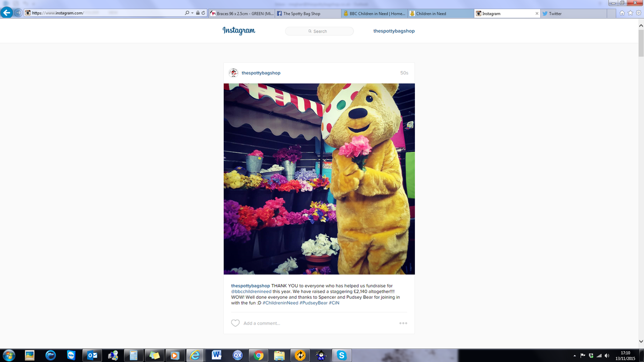
Task: Open the post author name thespottybagshop
Action: (x=261, y=73)
